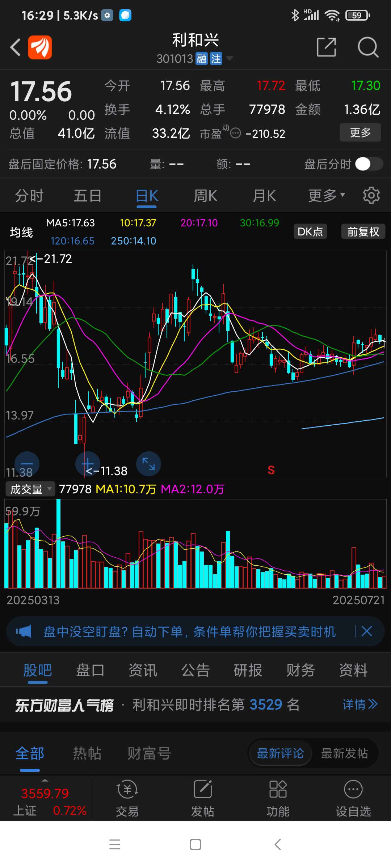The image size is (391, 868).
Task: Expand chart to fullscreen icon
Action: pos(148,464)
